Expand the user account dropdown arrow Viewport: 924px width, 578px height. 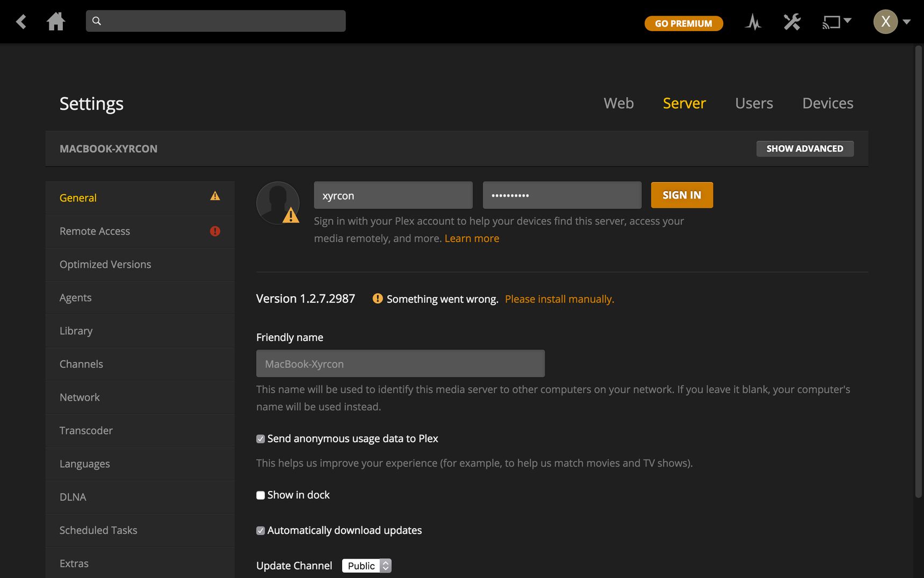click(907, 22)
